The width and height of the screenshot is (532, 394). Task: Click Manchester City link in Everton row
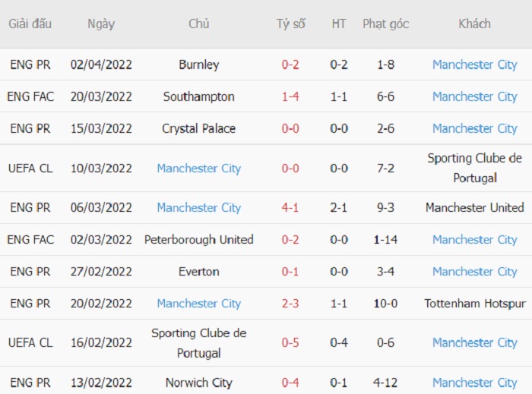point(474,271)
